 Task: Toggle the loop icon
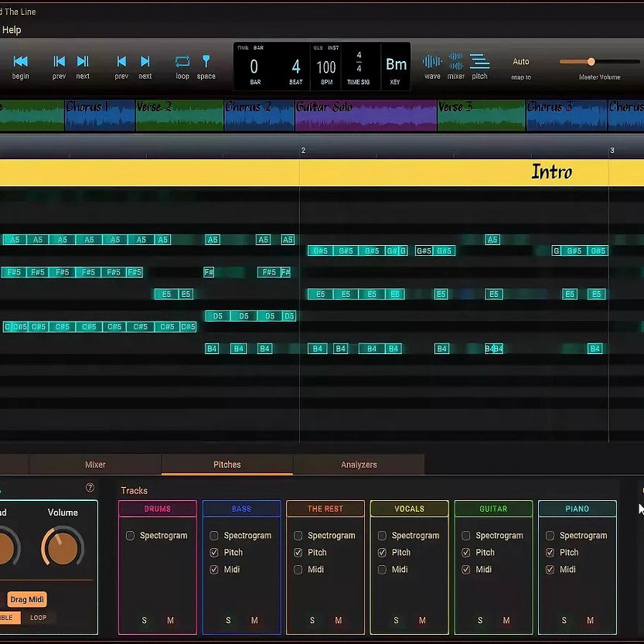(182, 62)
